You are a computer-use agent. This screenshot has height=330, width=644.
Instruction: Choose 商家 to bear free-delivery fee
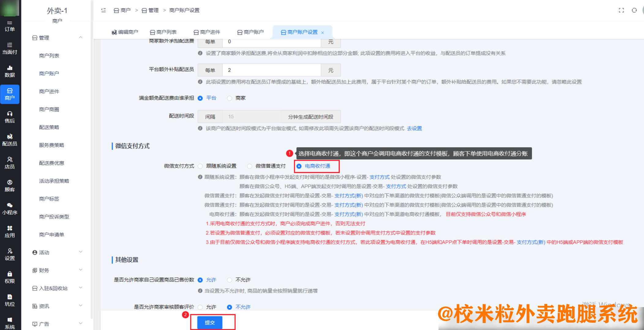230,98
